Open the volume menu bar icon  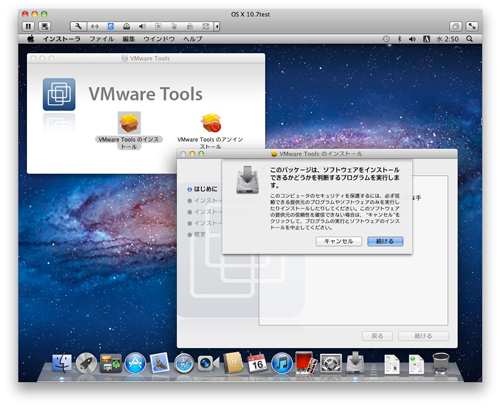coord(412,39)
